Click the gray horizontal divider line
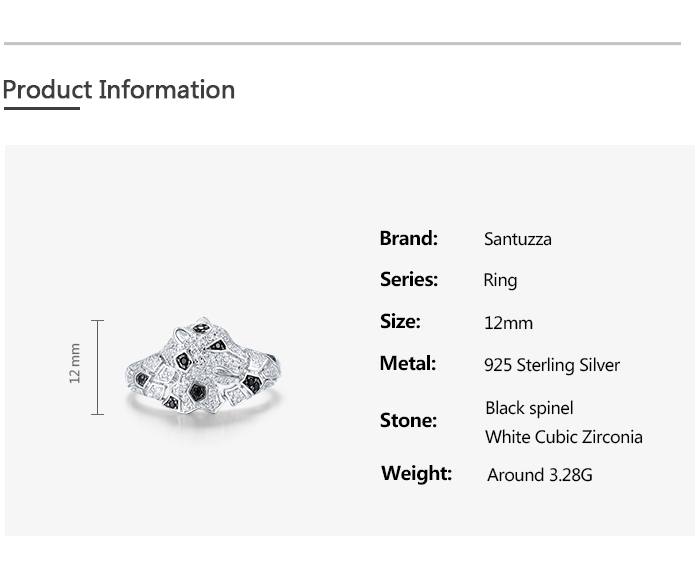700x588 pixels. click(342, 44)
